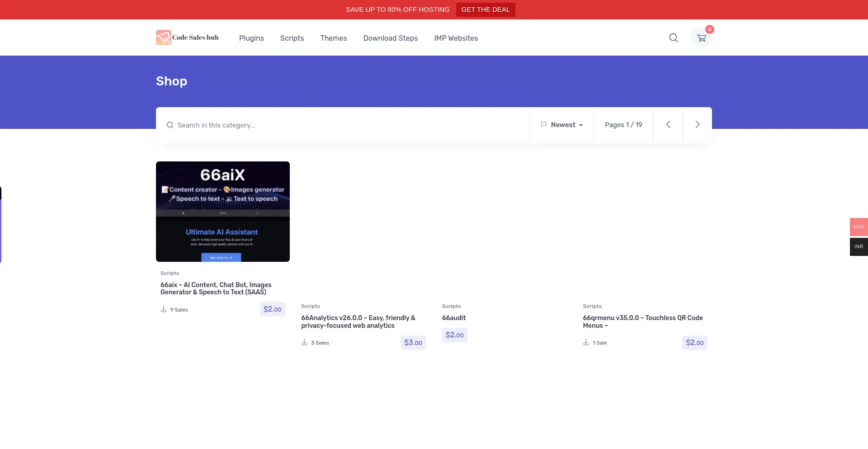The height and width of the screenshot is (449, 868).
Task: Open the Plugins menu
Action: 251,38
